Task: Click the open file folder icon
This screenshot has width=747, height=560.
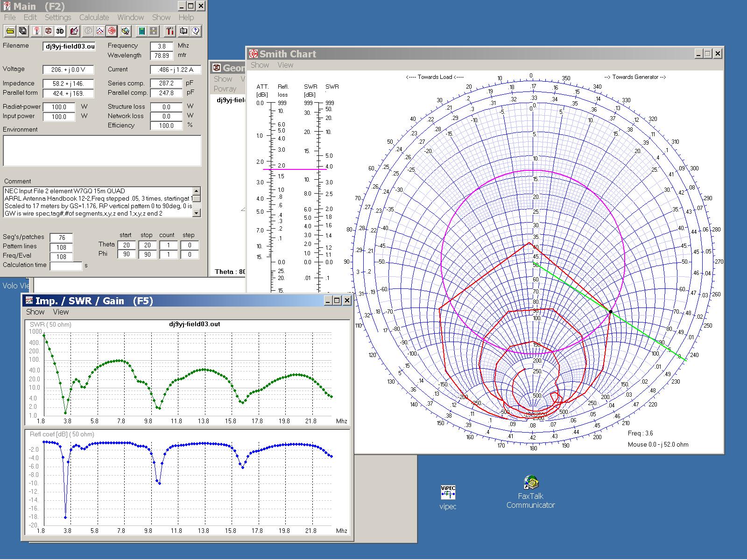Action: coord(10,31)
